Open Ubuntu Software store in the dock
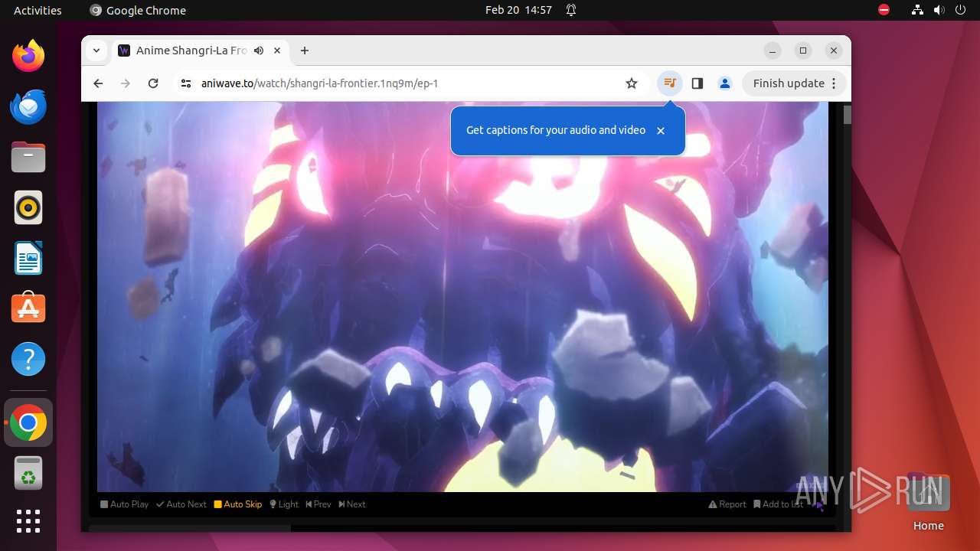The width and height of the screenshot is (980, 551). (28, 308)
